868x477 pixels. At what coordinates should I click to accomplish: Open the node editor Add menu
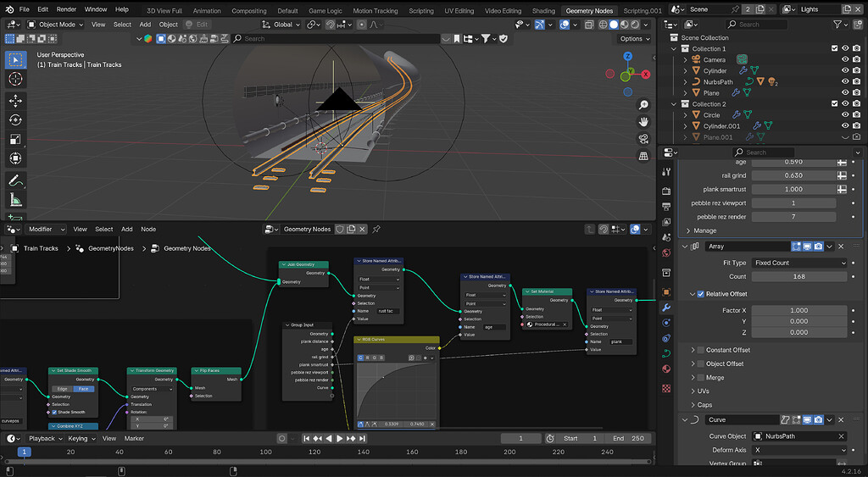pos(127,229)
